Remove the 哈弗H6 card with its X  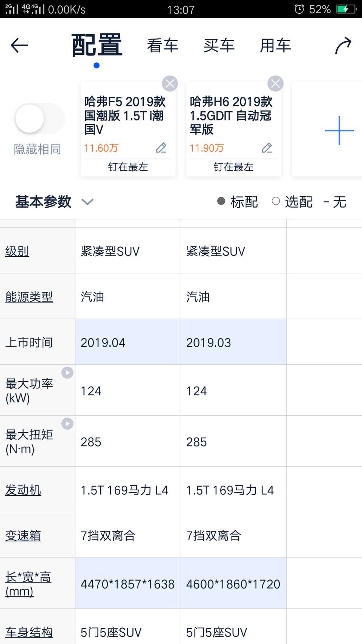point(275,83)
